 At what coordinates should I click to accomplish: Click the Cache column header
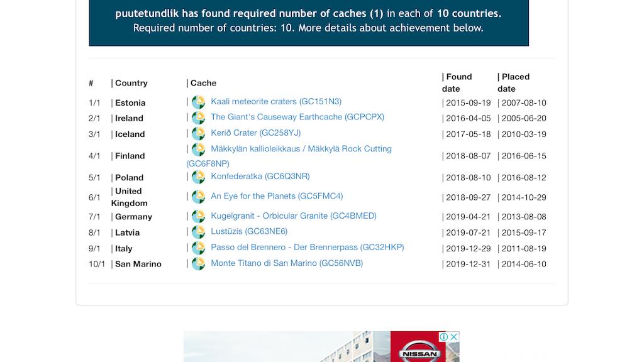point(203,83)
